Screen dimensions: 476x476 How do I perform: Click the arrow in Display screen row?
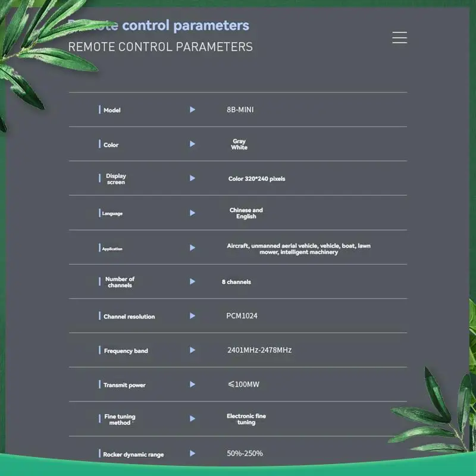coord(192,178)
